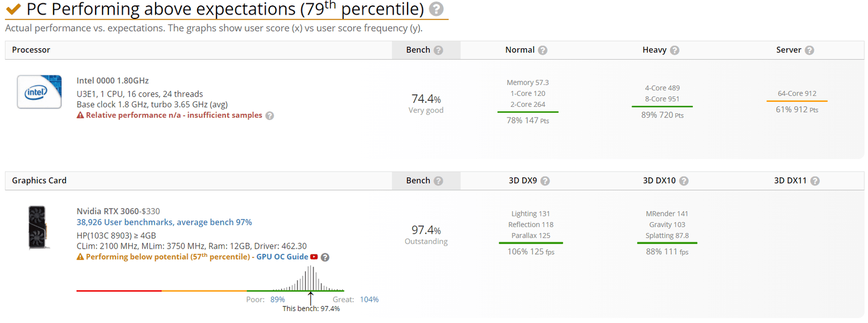Click YouTube icon next to GPU OC Guide
868x323 pixels.
(314, 257)
